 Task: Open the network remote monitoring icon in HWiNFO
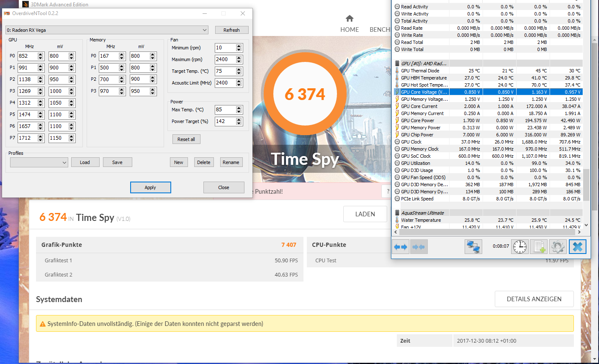pyautogui.click(x=473, y=247)
